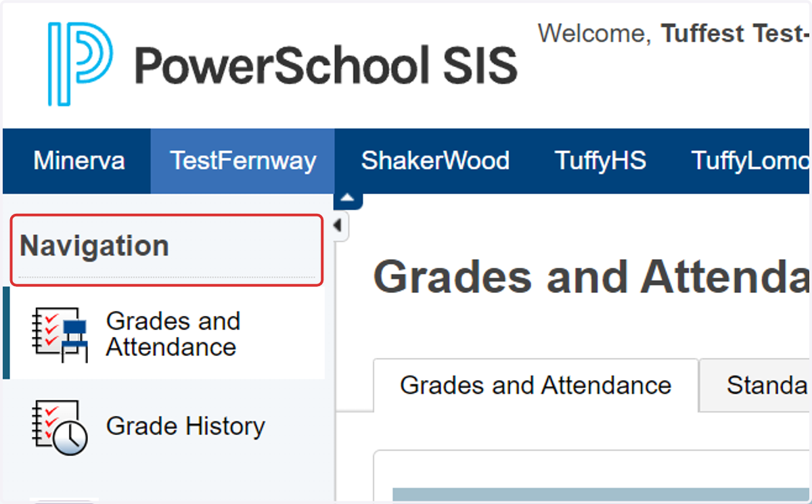Click the Grade History navigation link
The width and height of the screenshot is (812, 504).
[x=185, y=426]
